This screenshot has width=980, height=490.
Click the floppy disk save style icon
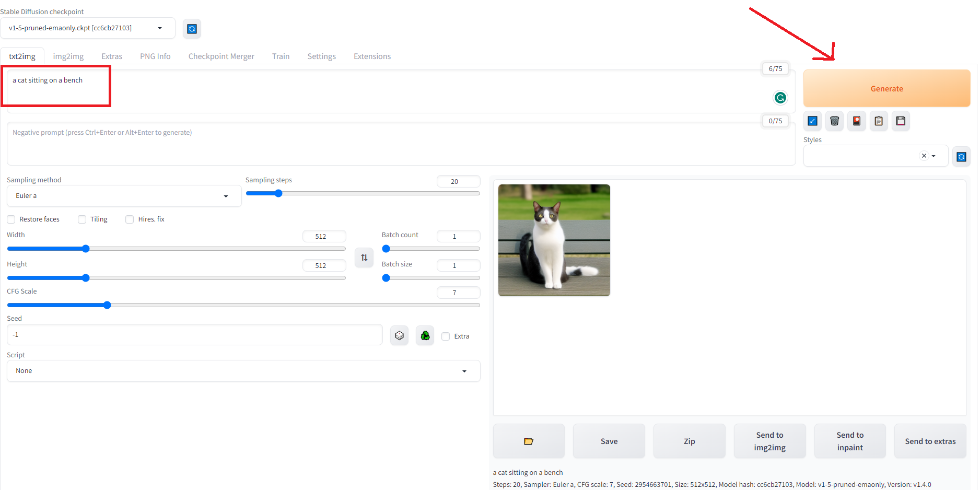pos(901,121)
